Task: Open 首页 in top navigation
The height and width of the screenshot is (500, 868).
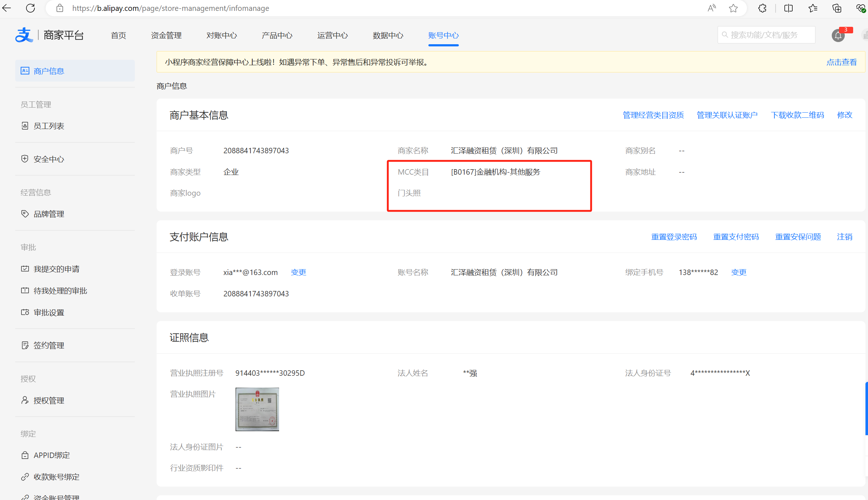Action: [119, 36]
